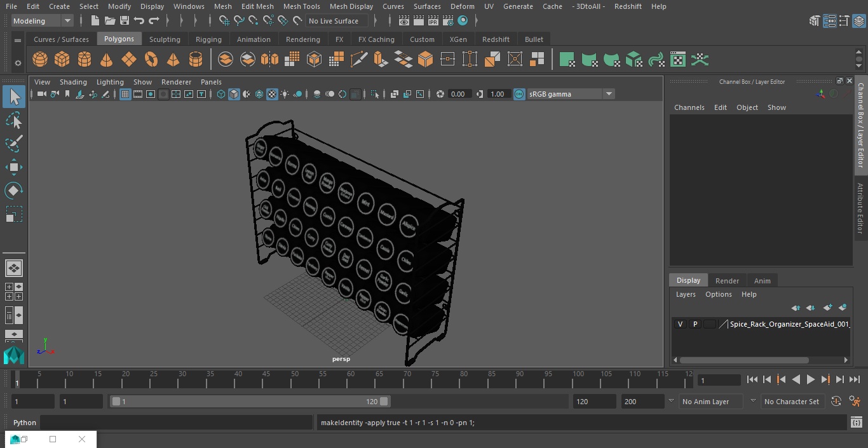Viewport: 868px width, 448px height.
Task: Open viewport Shading menu
Action: 73,82
